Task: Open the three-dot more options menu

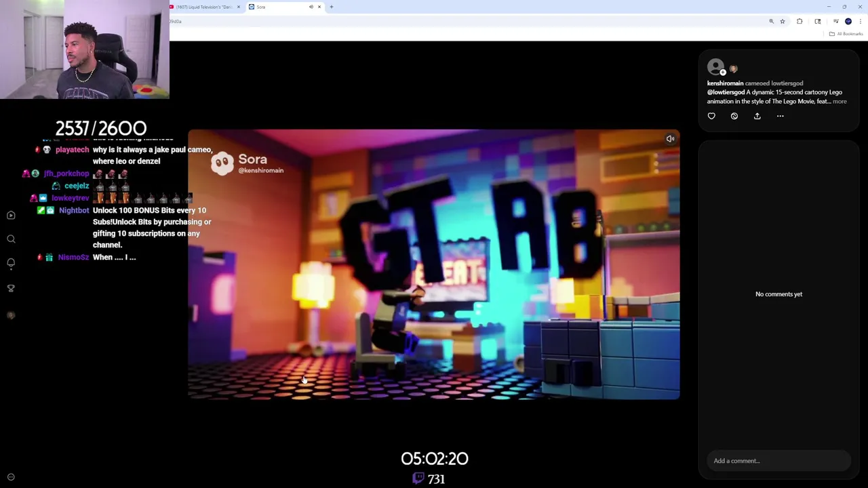Action: coord(780,116)
